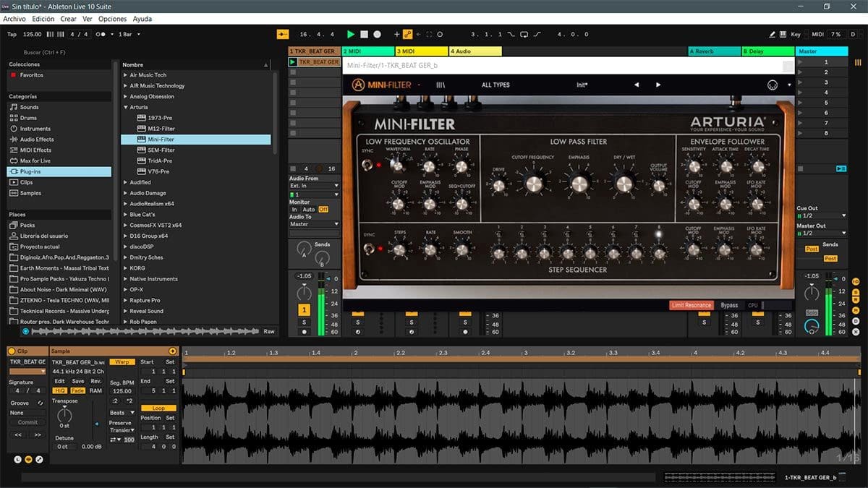Click the Dry / Wet knob
This screenshot has width=868, height=488.
click(x=624, y=184)
